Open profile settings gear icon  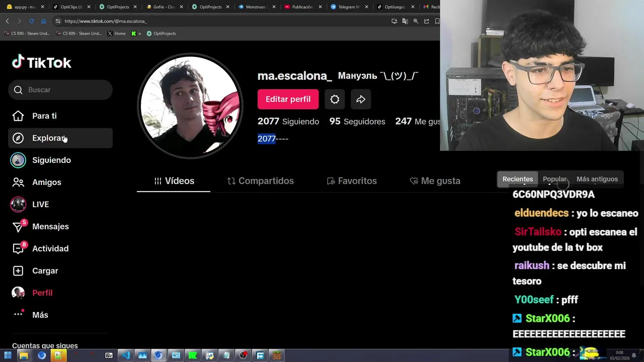[x=335, y=99]
